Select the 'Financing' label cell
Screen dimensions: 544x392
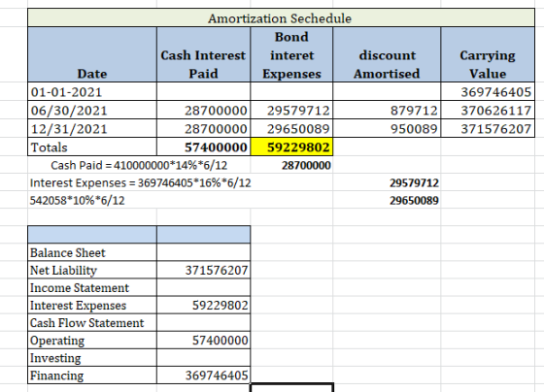[x=92, y=375]
